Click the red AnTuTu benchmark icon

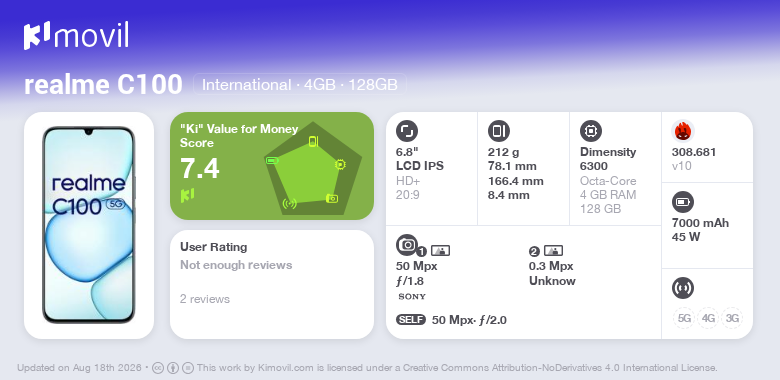683,131
